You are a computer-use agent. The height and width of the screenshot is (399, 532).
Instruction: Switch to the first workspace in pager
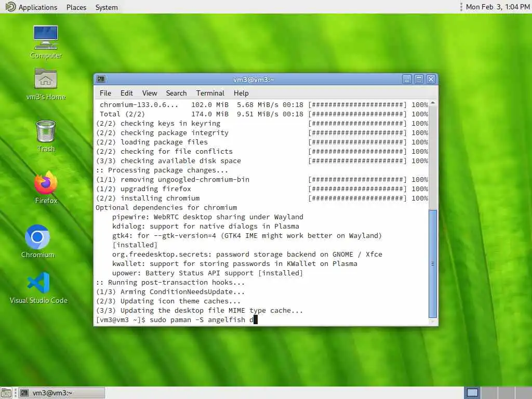click(472, 393)
